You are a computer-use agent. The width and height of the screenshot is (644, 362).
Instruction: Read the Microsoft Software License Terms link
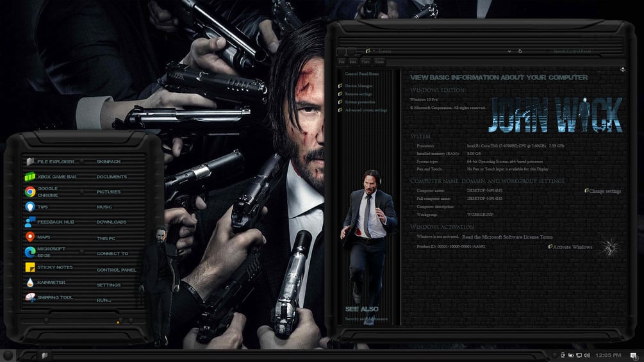point(508,237)
